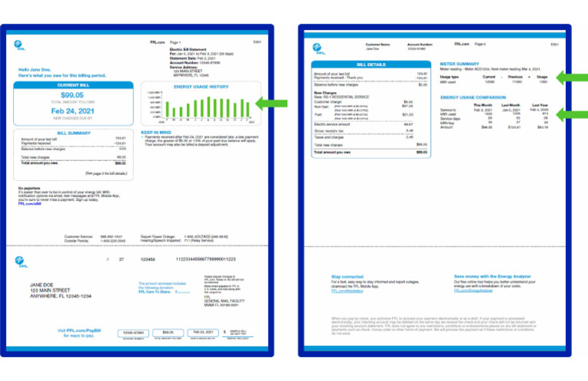The width and height of the screenshot is (588, 381).
Task: Click the Bill Summary heading
Action: [x=73, y=133]
